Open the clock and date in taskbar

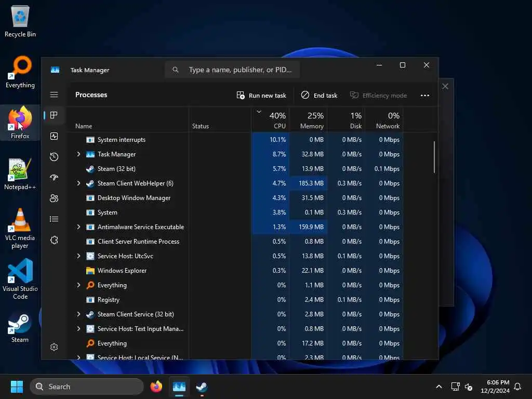pos(495,387)
